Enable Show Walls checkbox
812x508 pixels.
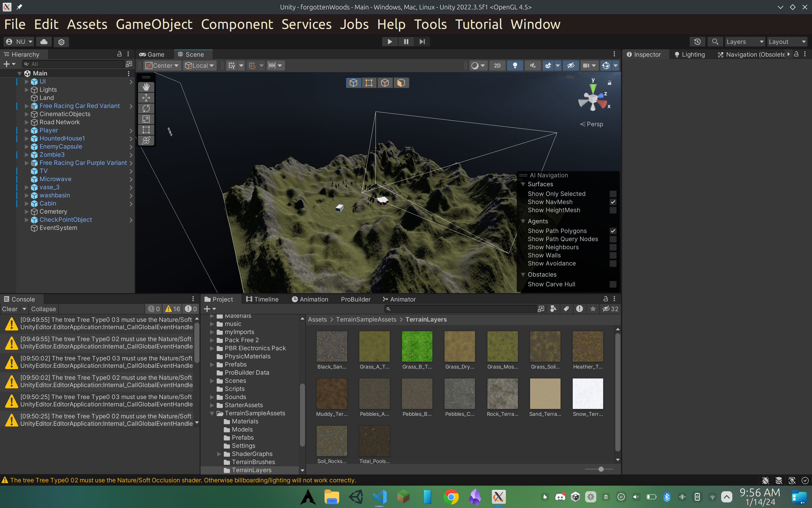(613, 255)
